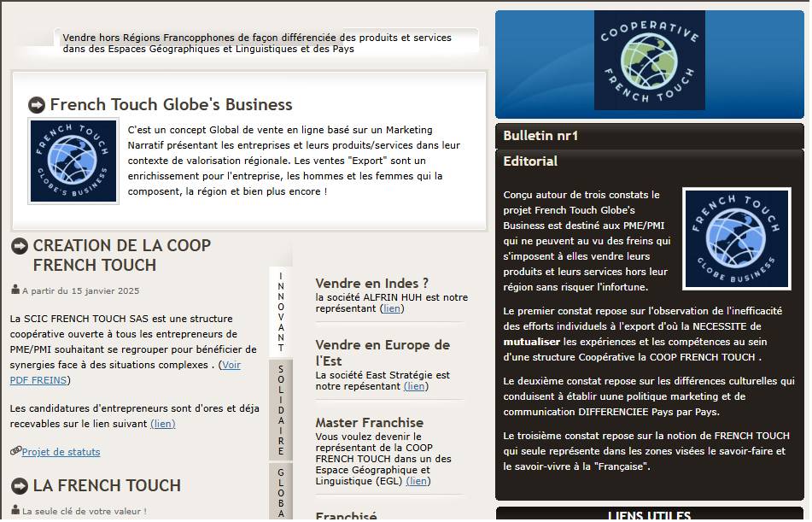Click the arrow icon beside French Touch Globe's Business
The width and height of the screenshot is (812, 522).
pyautogui.click(x=36, y=105)
